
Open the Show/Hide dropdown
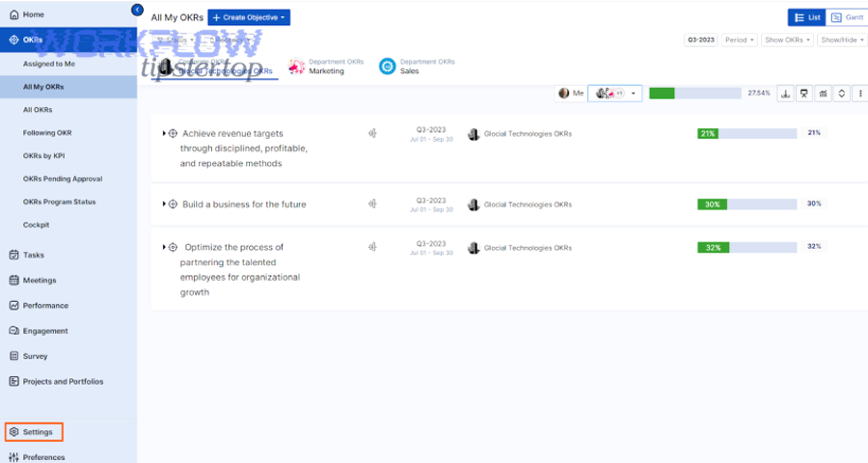(842, 40)
